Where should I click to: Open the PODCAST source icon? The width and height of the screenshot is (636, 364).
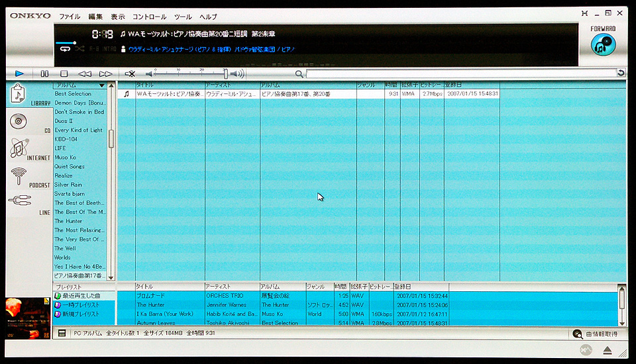coord(19,176)
